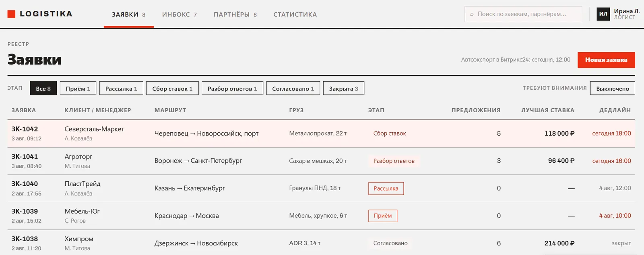Click the deadline 4 авг, 12:00
Screen dimensions: 644x255
coord(615,188)
